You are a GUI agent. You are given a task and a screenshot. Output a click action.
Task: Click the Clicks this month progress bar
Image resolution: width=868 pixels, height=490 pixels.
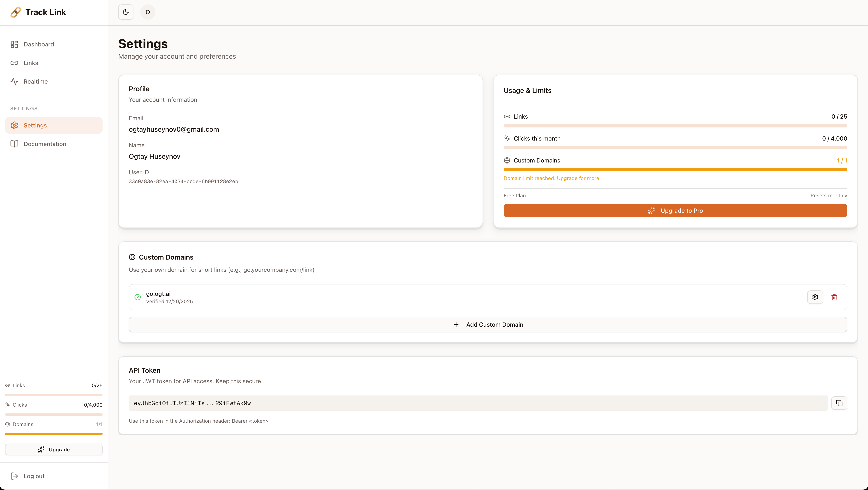pos(675,148)
